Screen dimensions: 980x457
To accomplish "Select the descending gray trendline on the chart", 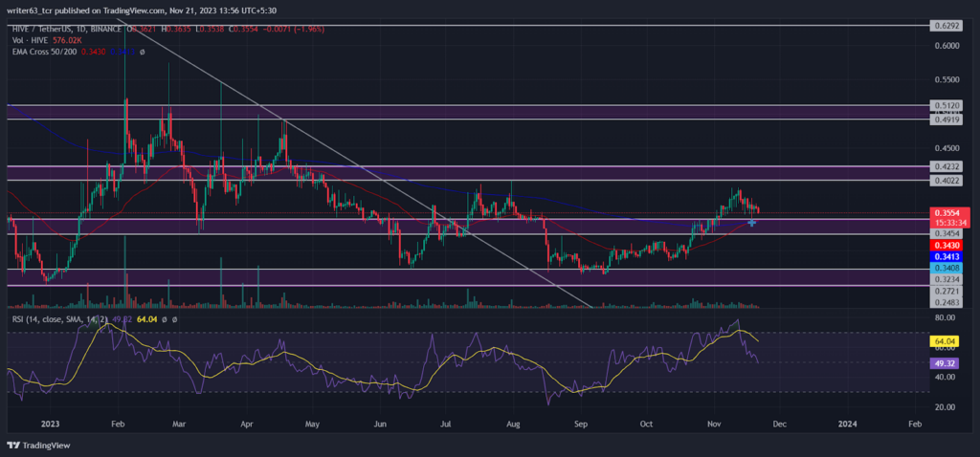I will [355, 163].
